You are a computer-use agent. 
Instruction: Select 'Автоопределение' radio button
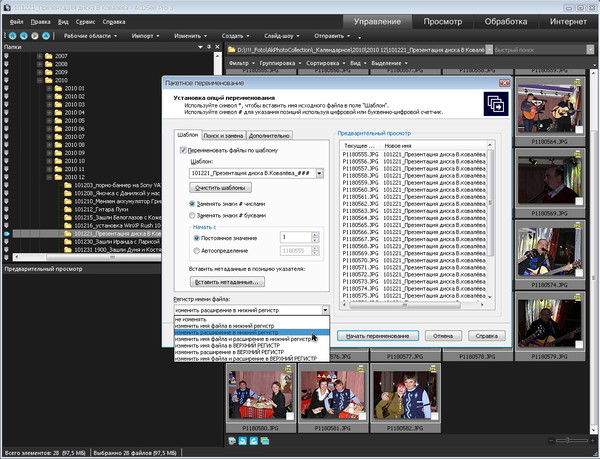click(x=196, y=251)
